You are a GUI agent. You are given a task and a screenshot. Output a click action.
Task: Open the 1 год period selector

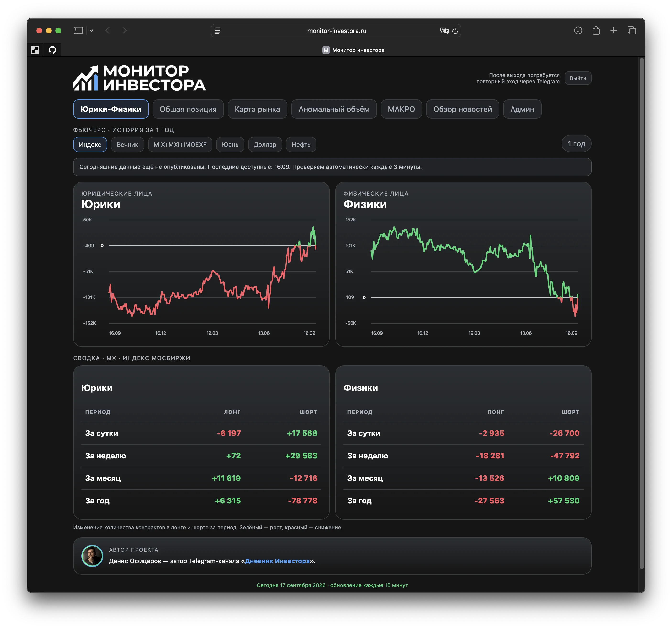tap(576, 144)
